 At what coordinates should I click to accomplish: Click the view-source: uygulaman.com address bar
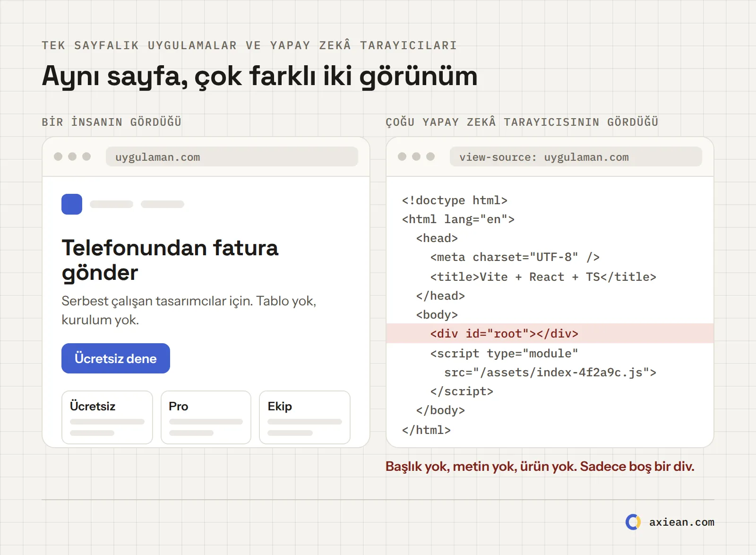(x=576, y=156)
